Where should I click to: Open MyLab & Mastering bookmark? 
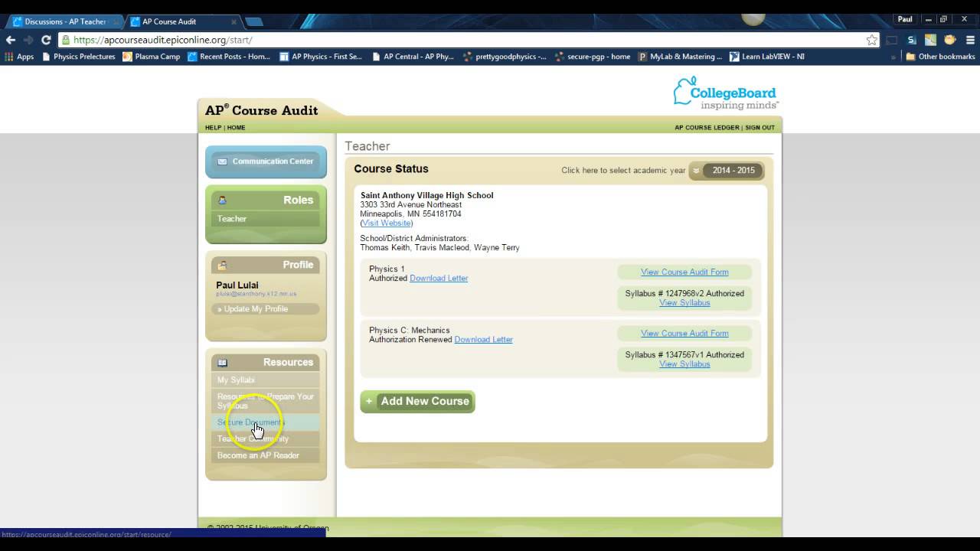[x=680, y=57]
